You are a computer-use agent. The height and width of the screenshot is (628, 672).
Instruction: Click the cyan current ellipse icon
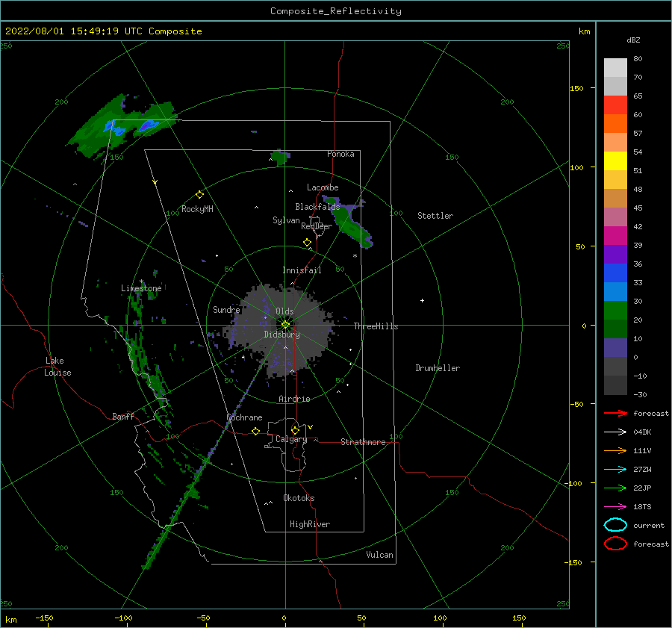615,525
